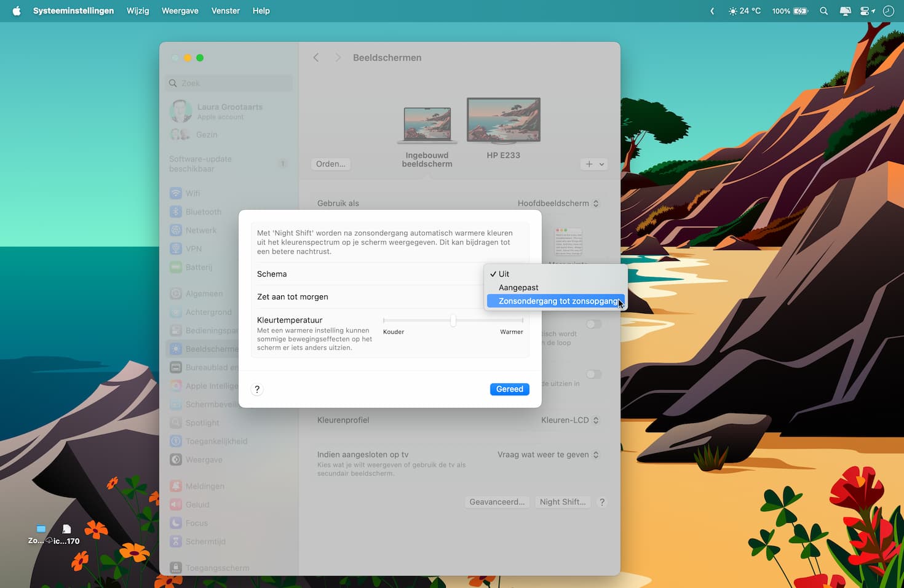
Task: Select the HP E233 display thumbnail
Action: click(x=503, y=121)
